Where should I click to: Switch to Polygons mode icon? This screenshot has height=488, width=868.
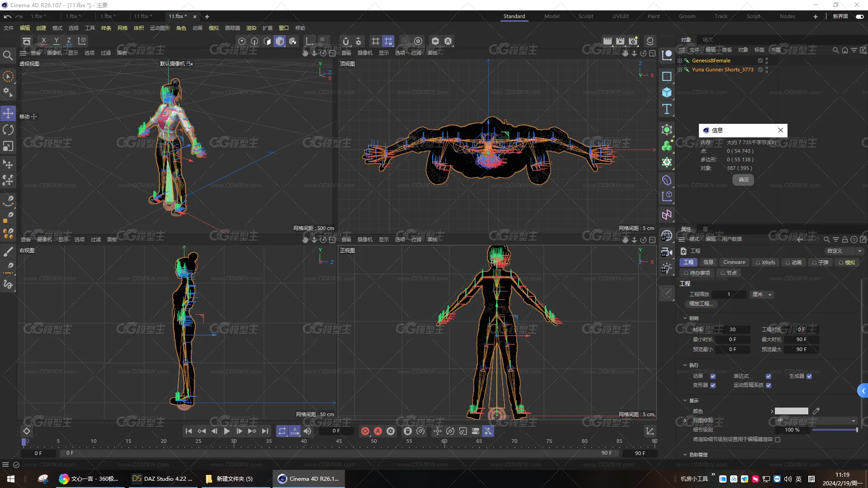click(267, 41)
